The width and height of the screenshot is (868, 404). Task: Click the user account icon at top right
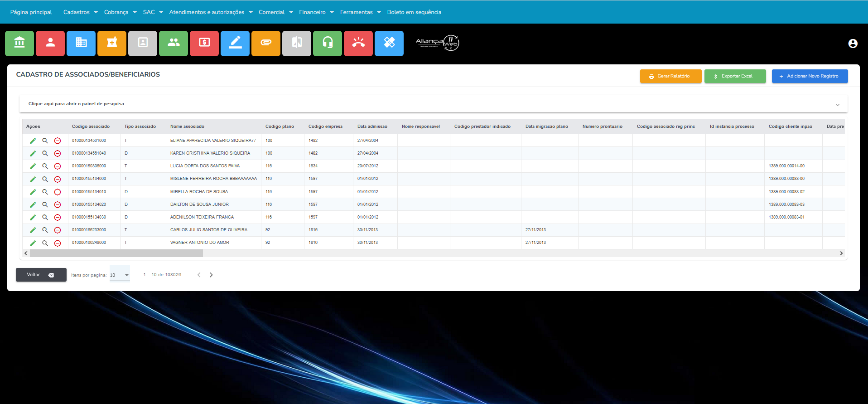[x=853, y=44]
